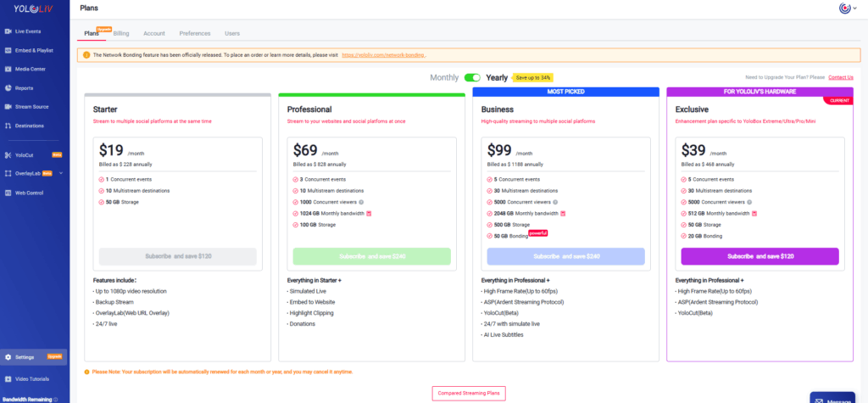Open the Destinations page
This screenshot has height=403, width=868.
click(30, 126)
